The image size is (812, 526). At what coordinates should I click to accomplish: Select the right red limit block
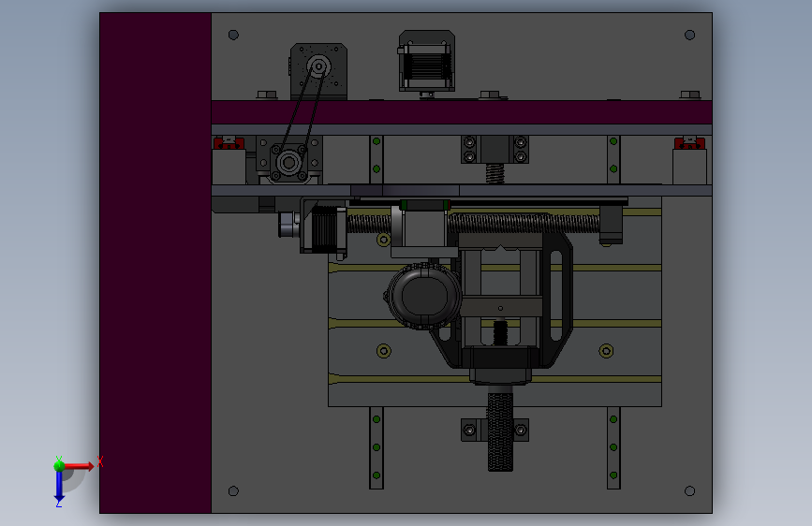click(x=689, y=143)
